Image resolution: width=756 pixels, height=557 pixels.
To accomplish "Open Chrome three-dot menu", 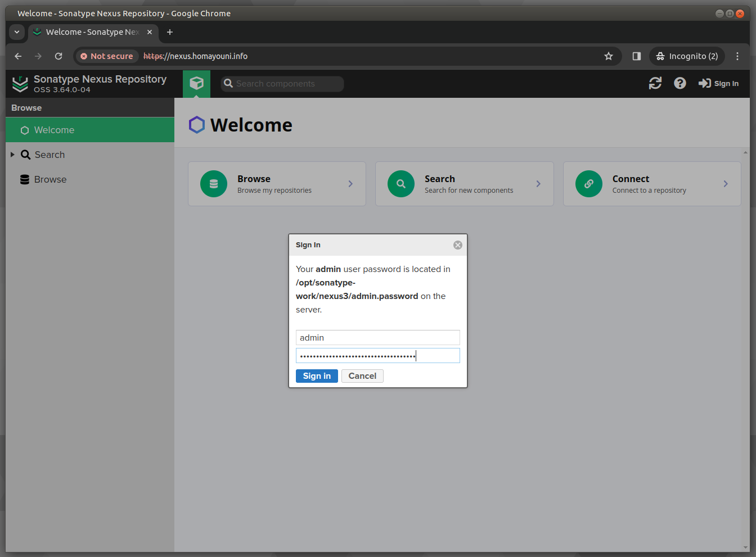I will click(x=737, y=56).
